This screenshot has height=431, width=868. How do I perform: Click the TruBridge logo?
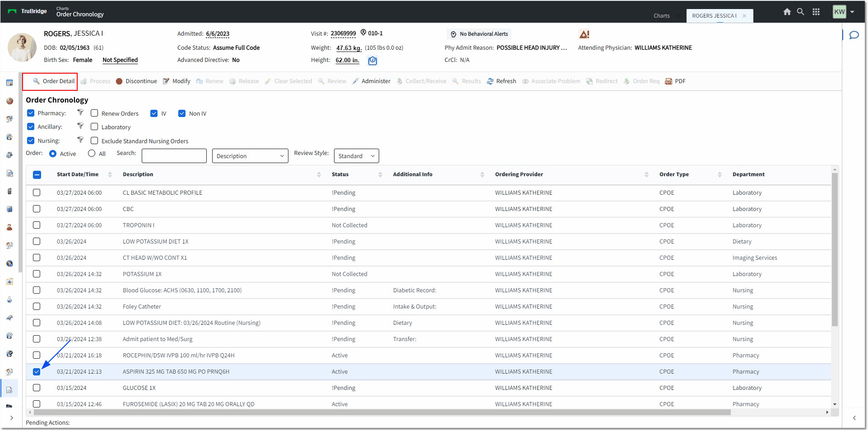pos(28,11)
